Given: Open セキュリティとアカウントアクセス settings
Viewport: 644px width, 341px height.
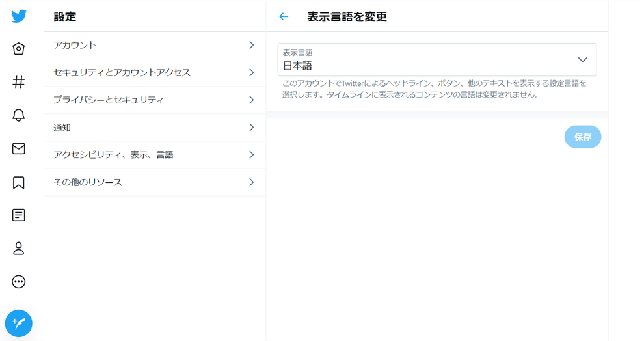Looking at the screenshot, I should [155, 73].
